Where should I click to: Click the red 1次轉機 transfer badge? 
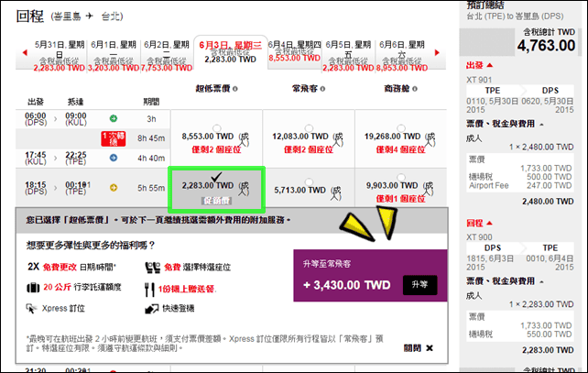pos(114,138)
